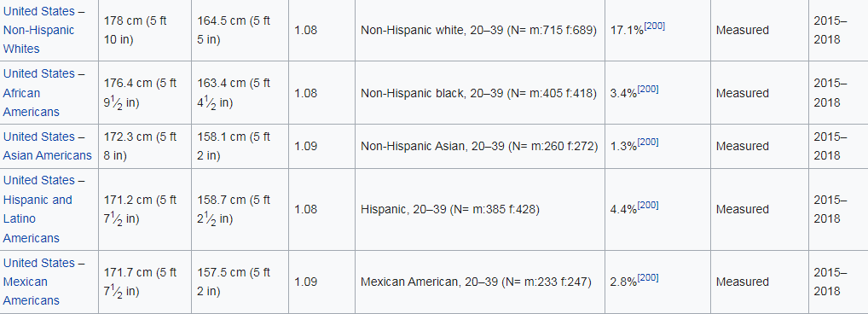This screenshot has height=314, width=868.
Task: Click citation [200] next to 1.3%
Action: point(648,142)
